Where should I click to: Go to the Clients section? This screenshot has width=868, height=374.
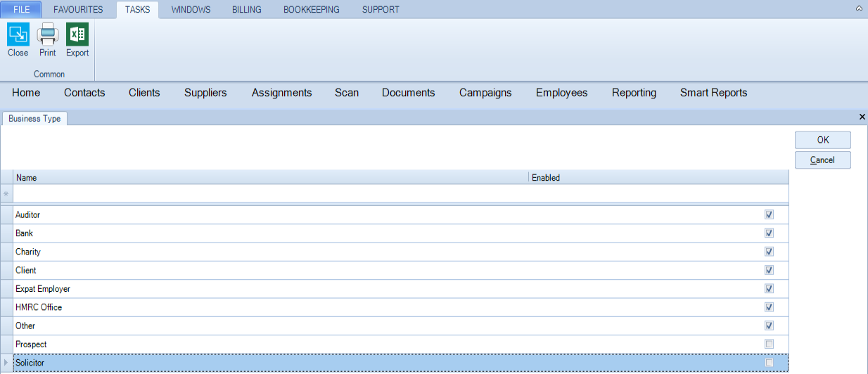[144, 93]
